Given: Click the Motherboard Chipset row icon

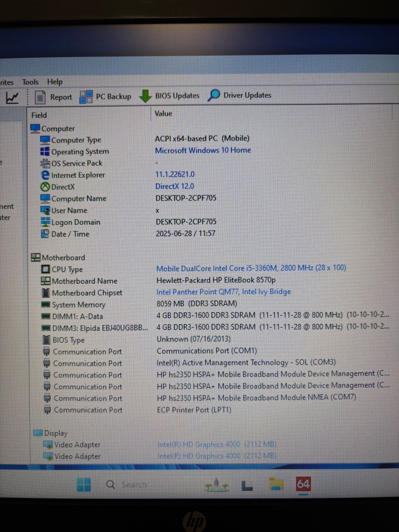Looking at the screenshot, I should point(46,293).
